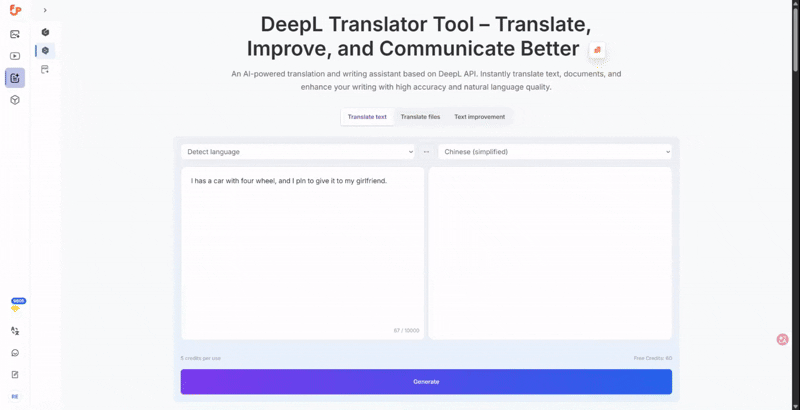Open the image tools sidebar icon
The width and height of the screenshot is (800, 410).
pos(15,34)
